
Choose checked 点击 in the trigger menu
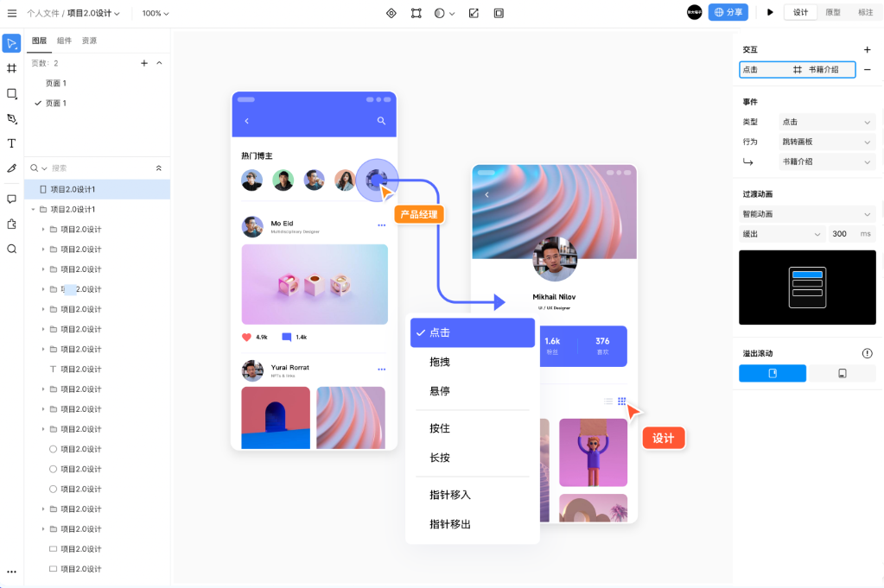coord(473,333)
